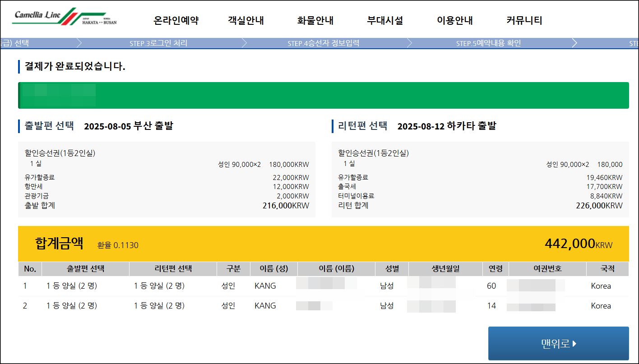Click the 국적 column header
Image resolution: width=639 pixels, height=364 pixels.
pos(607,269)
